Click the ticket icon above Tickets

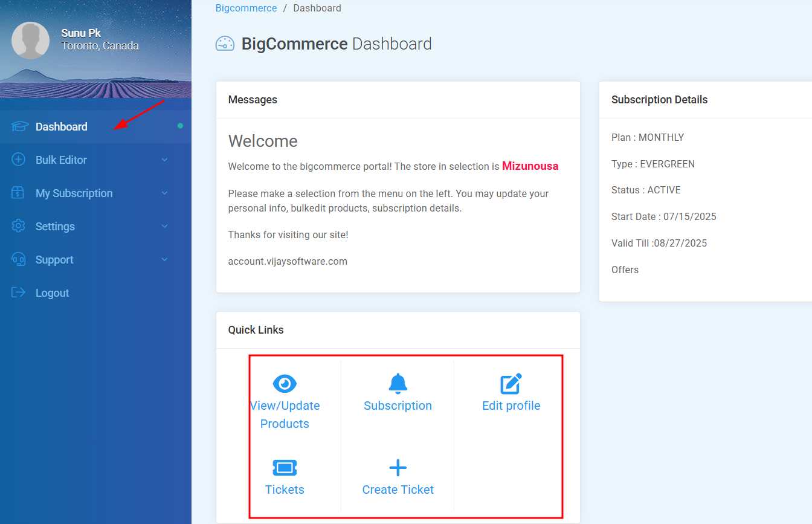pyautogui.click(x=285, y=468)
